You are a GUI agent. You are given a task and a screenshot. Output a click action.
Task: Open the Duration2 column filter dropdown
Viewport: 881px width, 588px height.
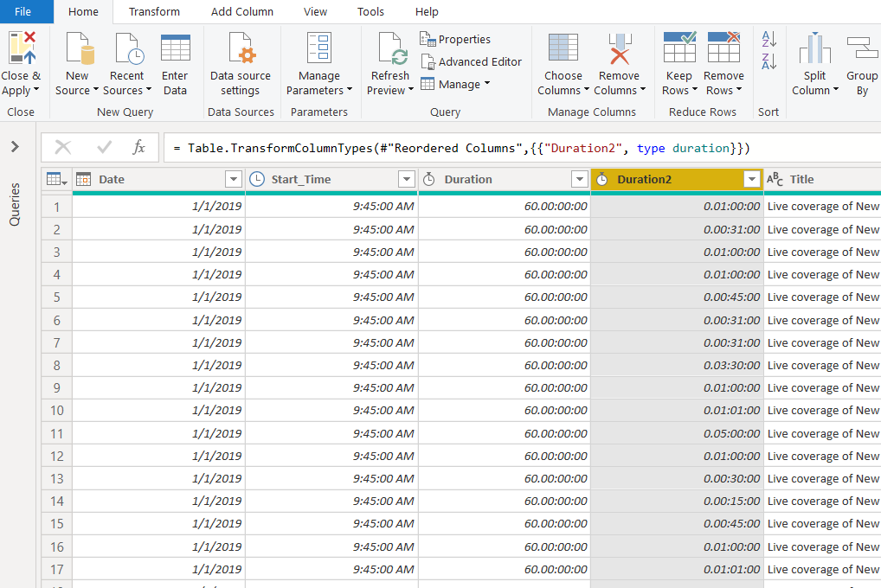point(752,179)
